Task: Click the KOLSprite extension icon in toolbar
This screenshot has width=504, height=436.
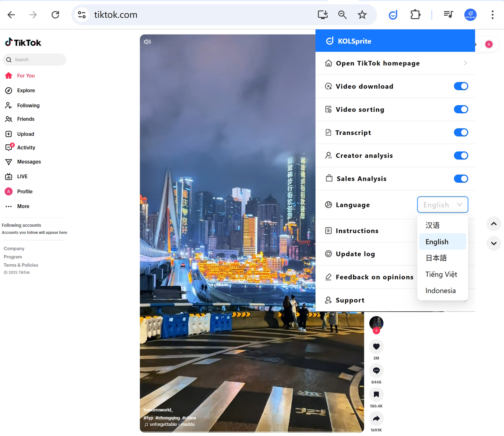Action: (393, 15)
